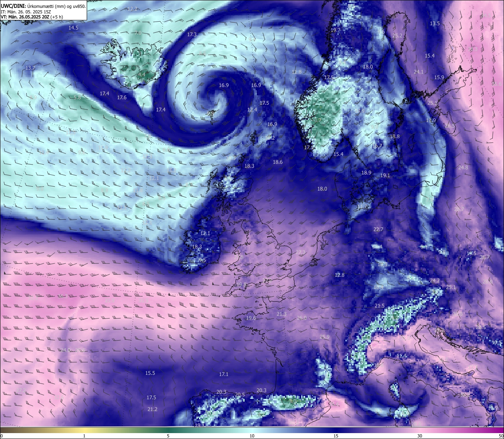
Task: Select the 17.6 value south of Iceland
Action: (x=122, y=98)
